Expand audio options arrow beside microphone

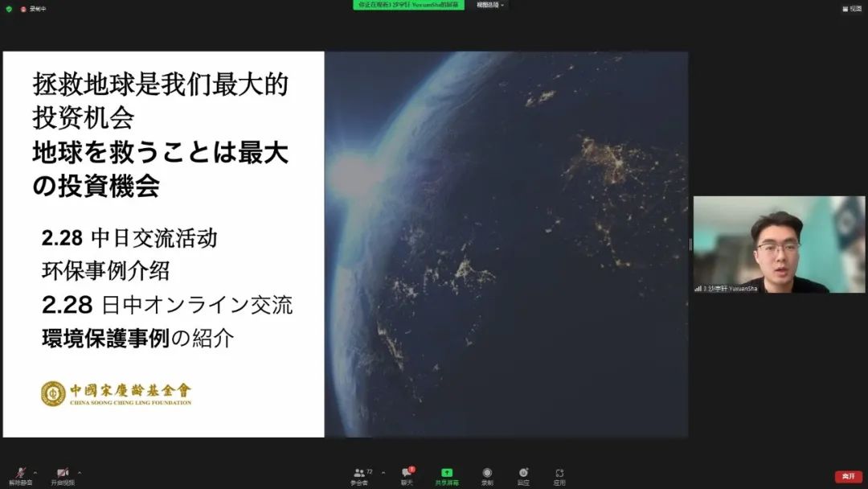pyautogui.click(x=35, y=472)
